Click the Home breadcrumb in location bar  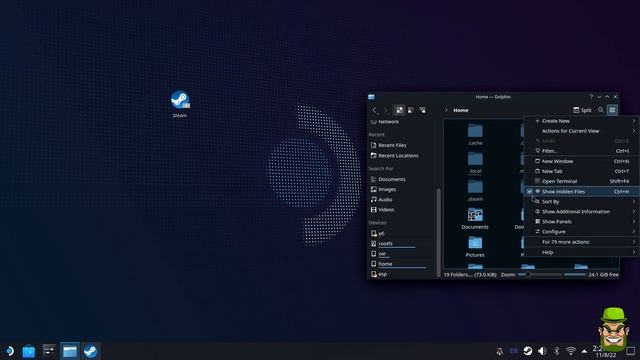coord(461,110)
